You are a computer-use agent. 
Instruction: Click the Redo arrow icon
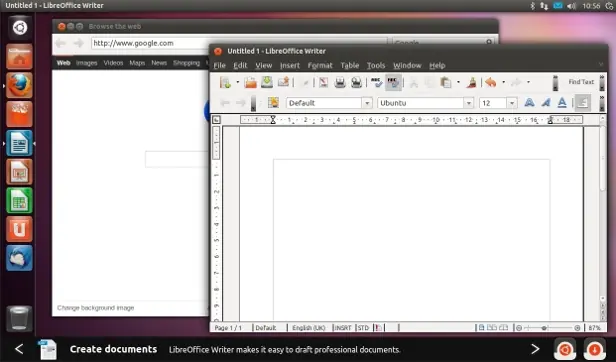coord(516,82)
